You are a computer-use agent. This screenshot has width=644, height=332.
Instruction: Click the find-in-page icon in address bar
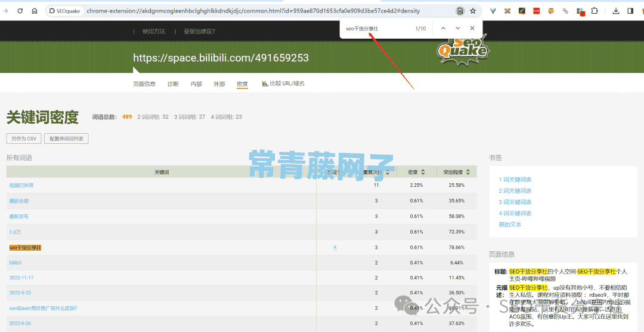click(x=460, y=11)
